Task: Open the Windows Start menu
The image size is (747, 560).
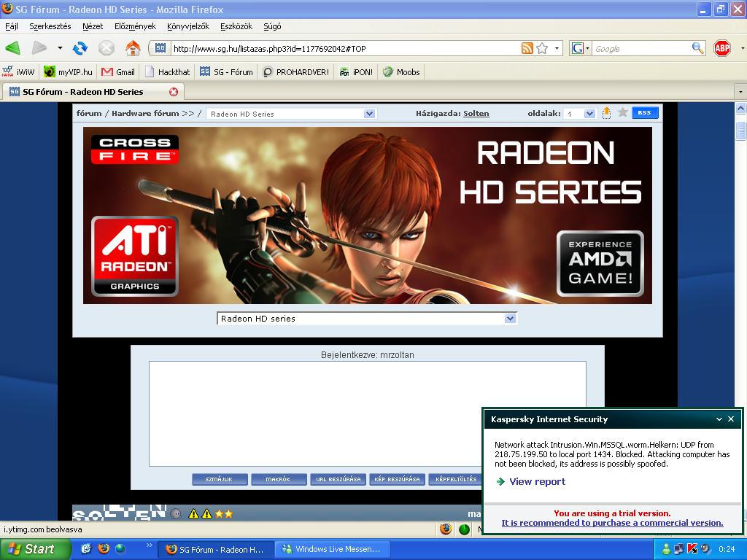Action: (35, 549)
